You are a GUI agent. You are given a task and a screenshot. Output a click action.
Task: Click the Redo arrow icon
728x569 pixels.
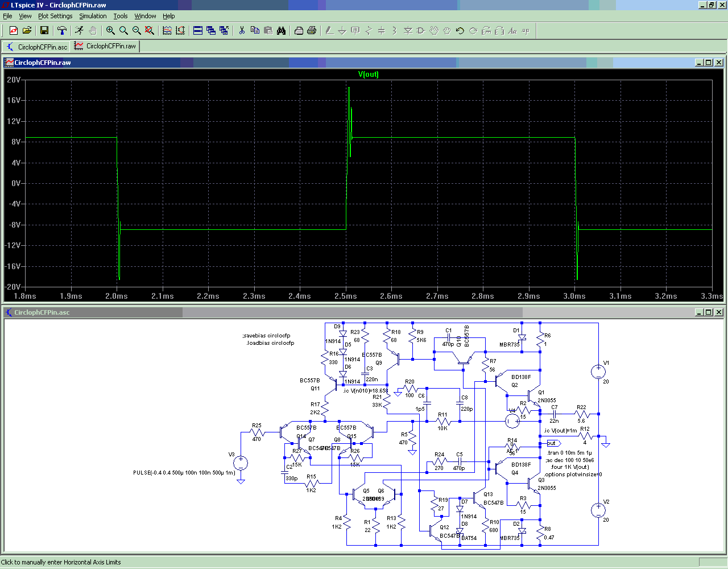coord(473,31)
